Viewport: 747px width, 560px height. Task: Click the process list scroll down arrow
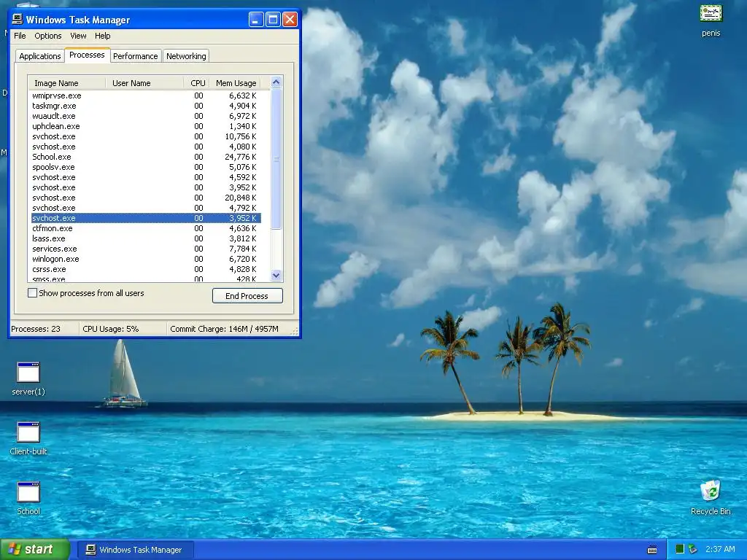pyautogui.click(x=276, y=275)
